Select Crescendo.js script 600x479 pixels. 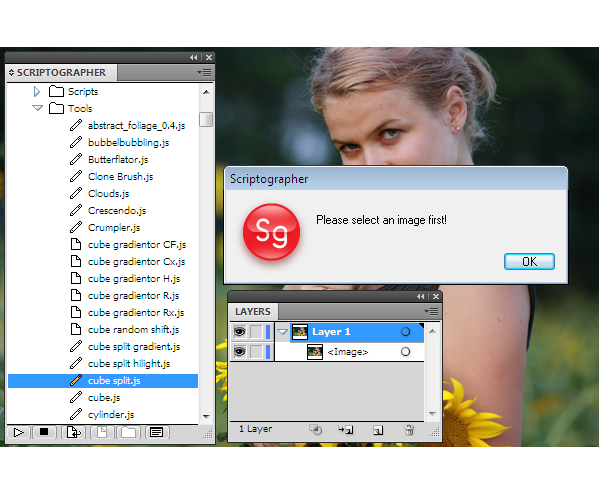pos(117,210)
